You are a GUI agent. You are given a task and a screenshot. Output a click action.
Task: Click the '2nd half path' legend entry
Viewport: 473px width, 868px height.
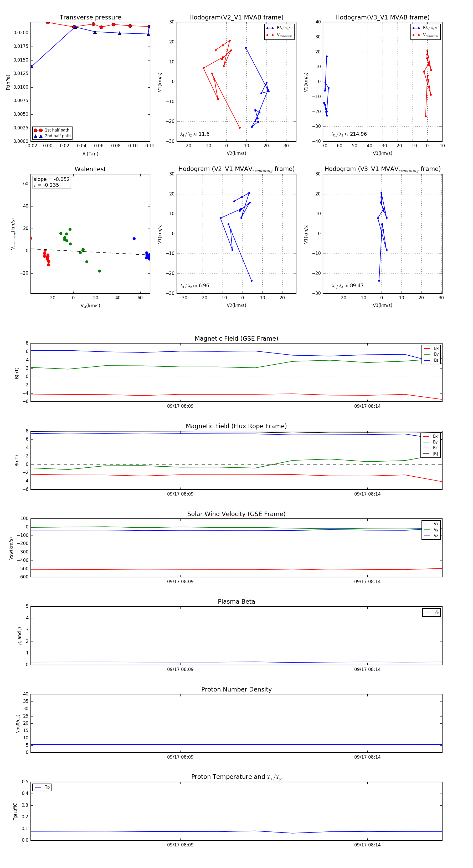click(52, 136)
